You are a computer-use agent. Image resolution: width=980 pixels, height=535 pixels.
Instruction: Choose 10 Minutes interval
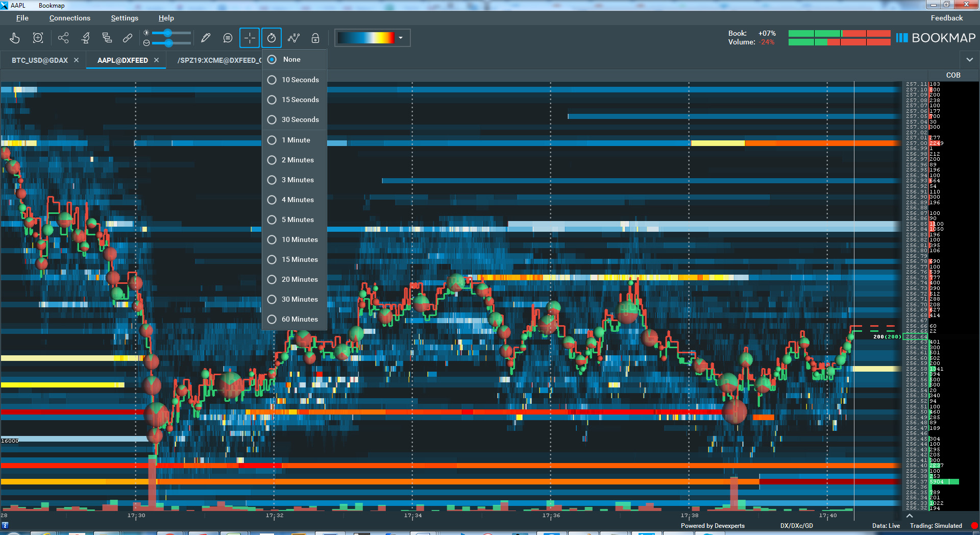[x=295, y=239]
